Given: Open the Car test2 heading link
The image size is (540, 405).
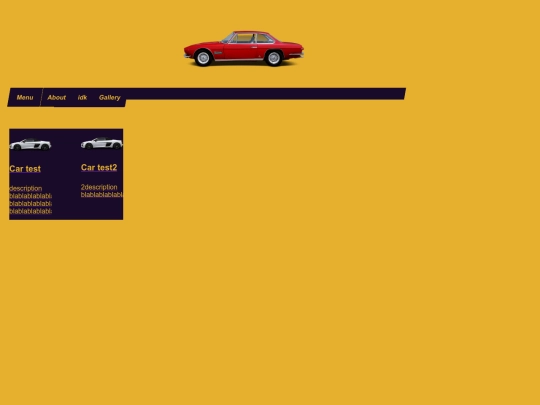Looking at the screenshot, I should click(x=99, y=167).
